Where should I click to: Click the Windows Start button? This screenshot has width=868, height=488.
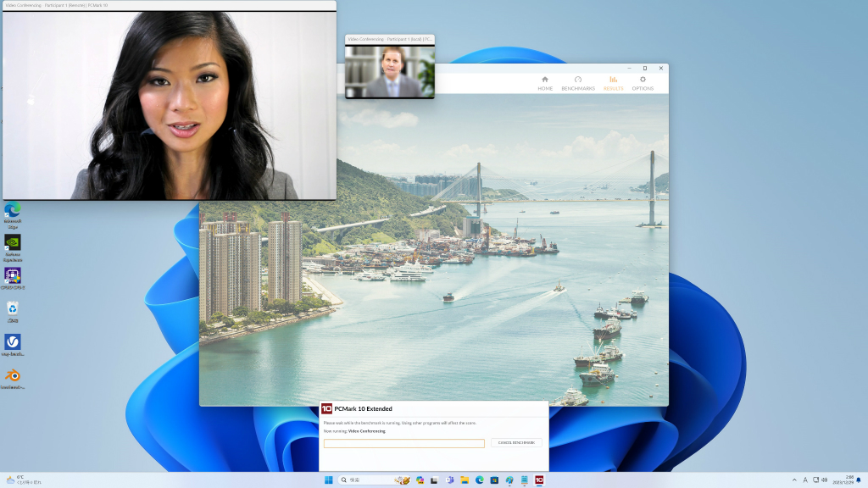point(328,480)
